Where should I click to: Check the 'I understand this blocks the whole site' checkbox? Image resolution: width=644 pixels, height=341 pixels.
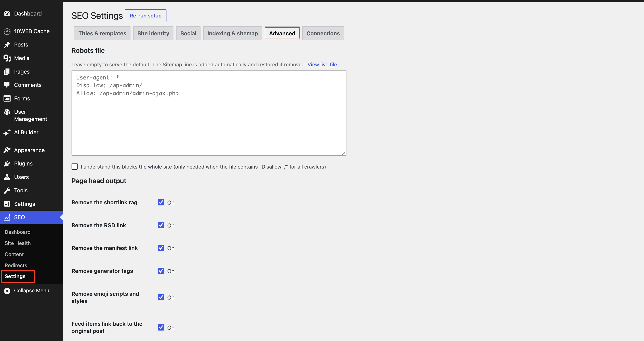pyautogui.click(x=74, y=167)
